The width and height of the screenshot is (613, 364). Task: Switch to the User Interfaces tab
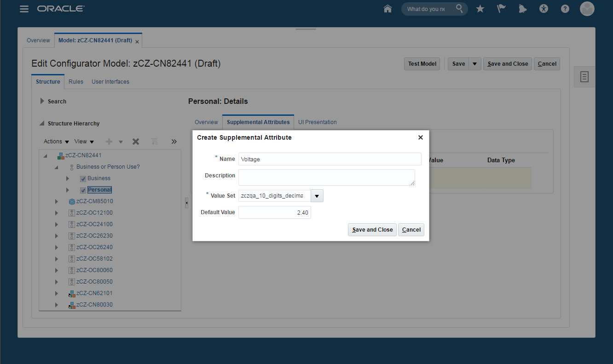[110, 82]
